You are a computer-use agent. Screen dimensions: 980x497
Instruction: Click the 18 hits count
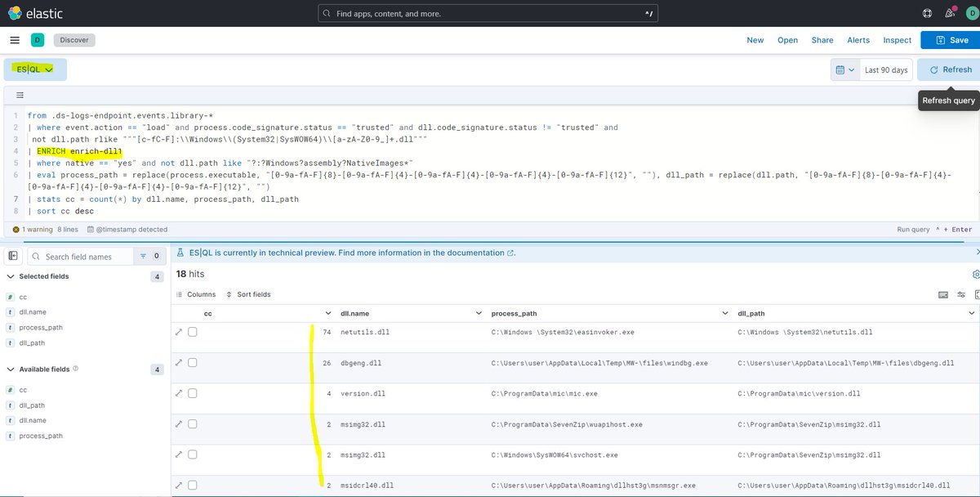[190, 274]
